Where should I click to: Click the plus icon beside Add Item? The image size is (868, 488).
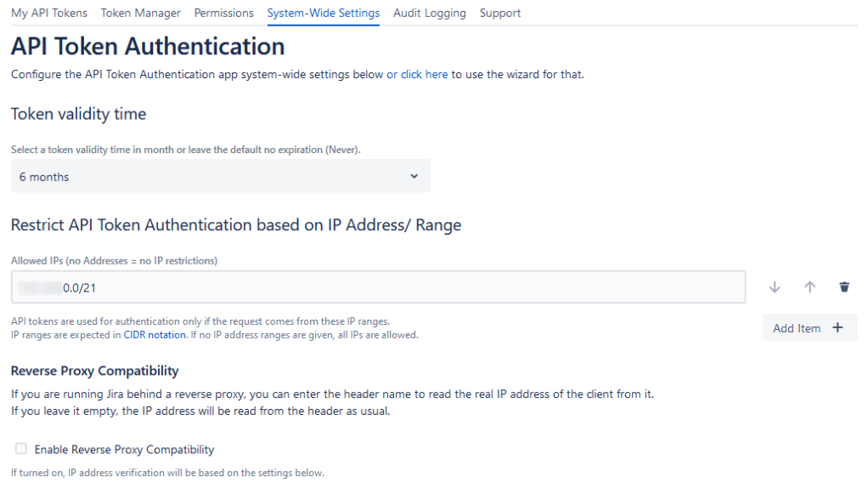coord(837,328)
